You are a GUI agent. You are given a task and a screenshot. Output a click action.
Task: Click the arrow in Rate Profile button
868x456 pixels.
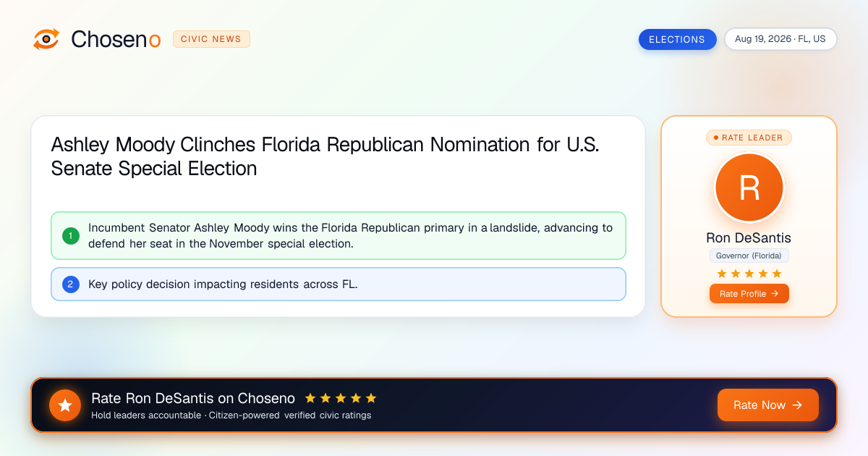pos(775,294)
